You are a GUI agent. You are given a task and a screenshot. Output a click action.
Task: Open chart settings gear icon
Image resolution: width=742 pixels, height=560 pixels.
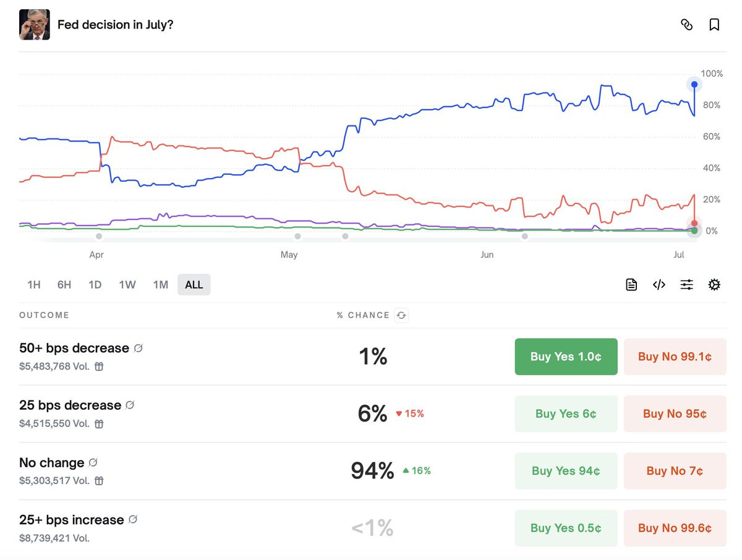pos(714,284)
